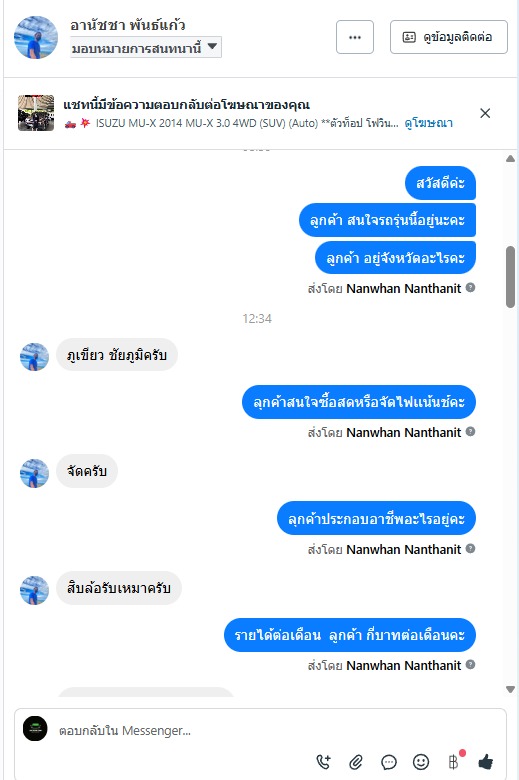
Task: Open the ดูโฆษณา link
Action: coord(428,123)
